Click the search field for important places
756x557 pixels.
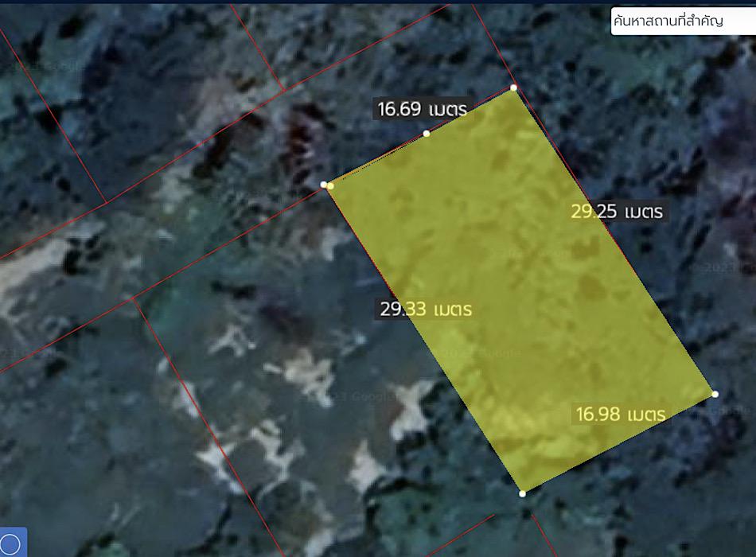pos(683,21)
